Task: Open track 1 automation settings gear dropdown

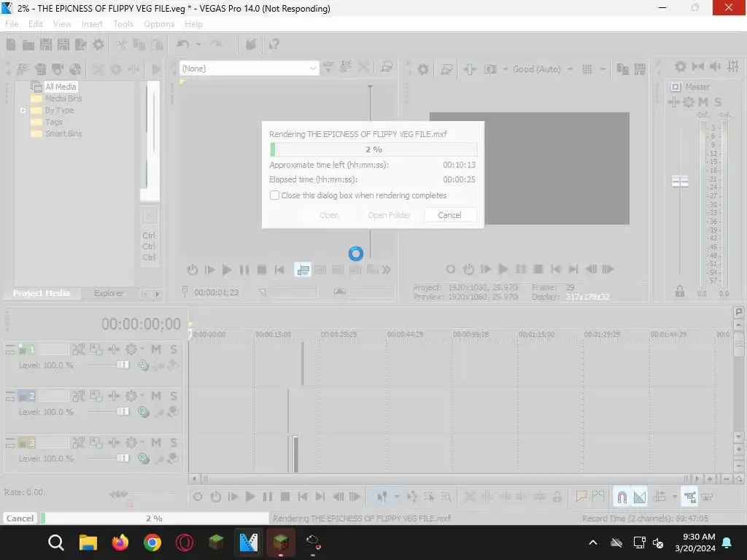Action: (134, 349)
